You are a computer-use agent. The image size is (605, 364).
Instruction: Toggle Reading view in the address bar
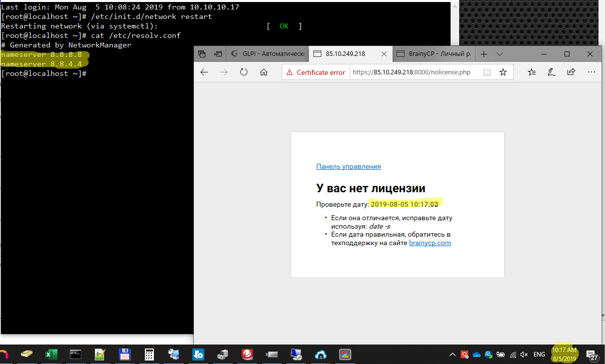click(x=487, y=72)
